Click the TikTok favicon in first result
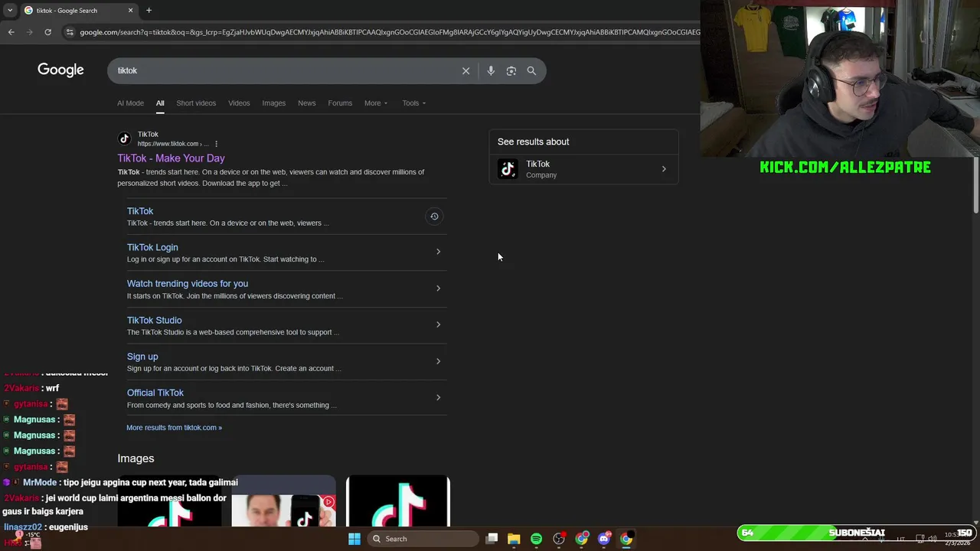980x551 pixels. [124, 139]
